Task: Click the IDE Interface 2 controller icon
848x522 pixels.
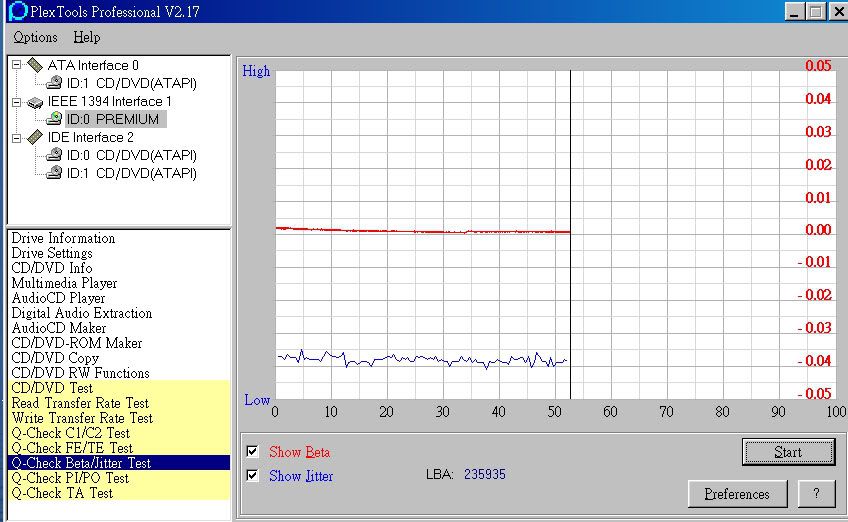Action: click(x=35, y=137)
